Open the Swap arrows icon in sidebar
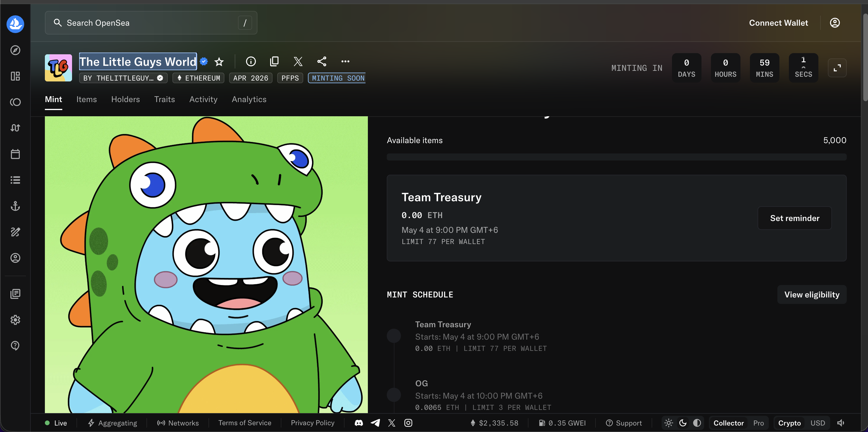The height and width of the screenshot is (432, 868). [15, 128]
